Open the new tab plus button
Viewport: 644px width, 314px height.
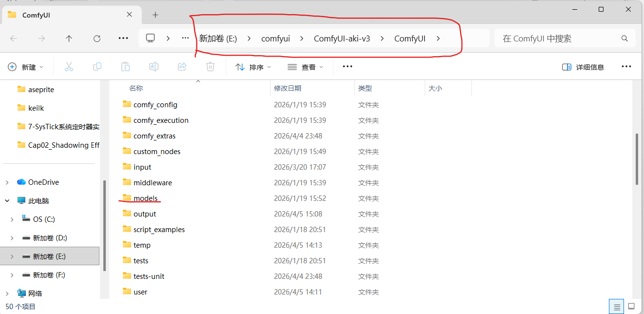pos(156,15)
